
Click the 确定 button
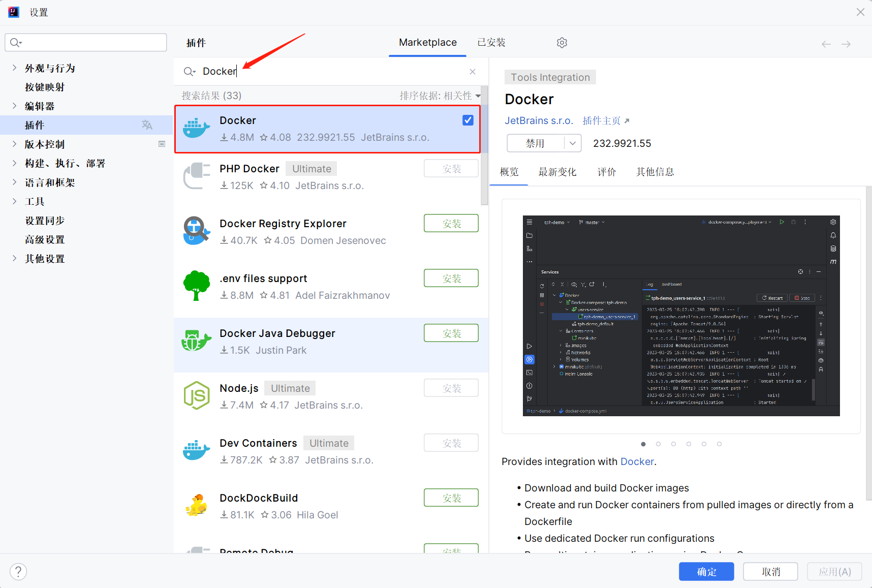[706, 571]
